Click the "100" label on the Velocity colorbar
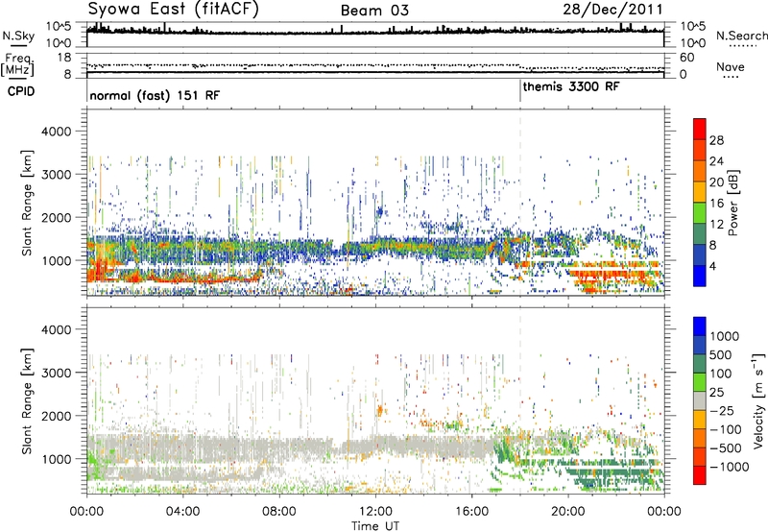The height and width of the screenshot is (532, 768). (x=721, y=374)
